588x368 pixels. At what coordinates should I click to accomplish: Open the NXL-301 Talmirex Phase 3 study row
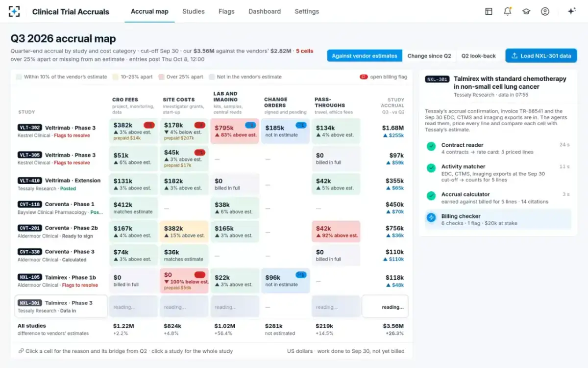61,306
